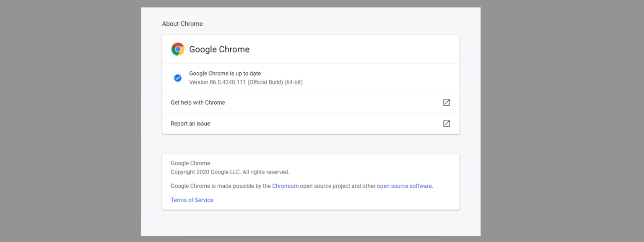Open the Get help with Chrome row
The image size is (644, 242).
198,103
